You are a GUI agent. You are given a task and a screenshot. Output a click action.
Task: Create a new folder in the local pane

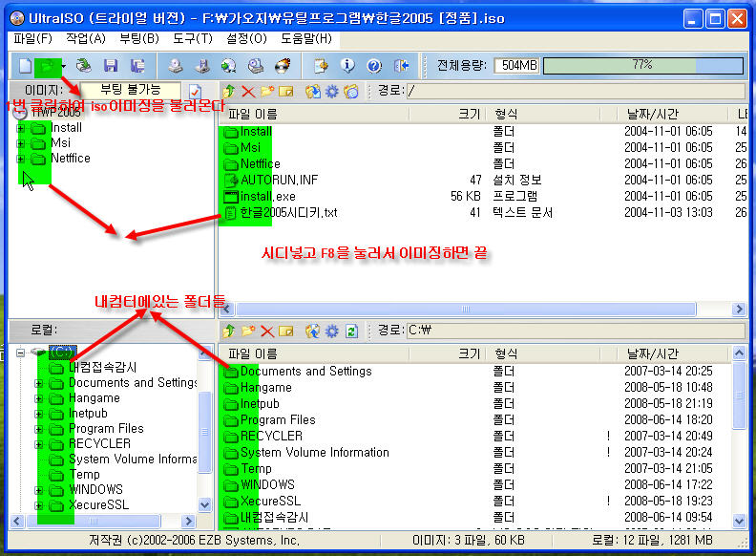point(248,331)
